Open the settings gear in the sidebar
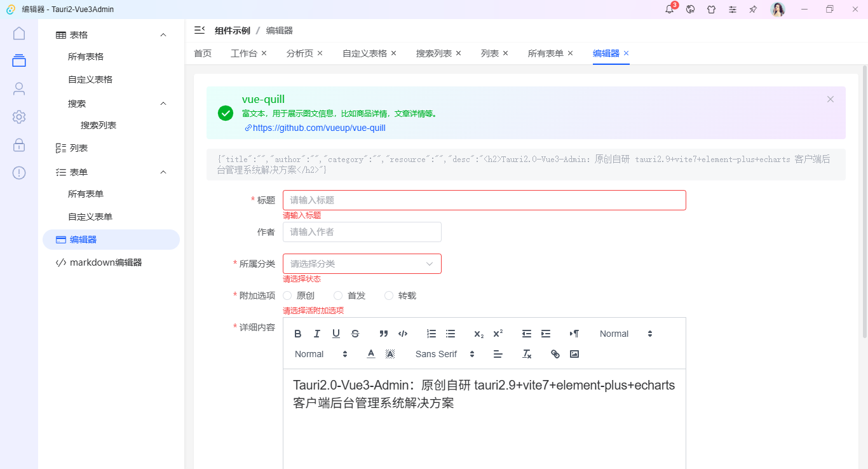 [18, 117]
